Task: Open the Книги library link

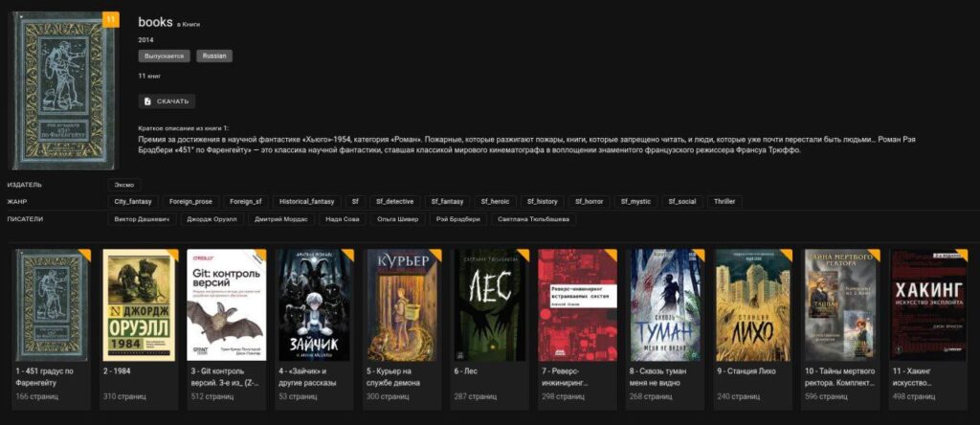Action: coord(191,24)
